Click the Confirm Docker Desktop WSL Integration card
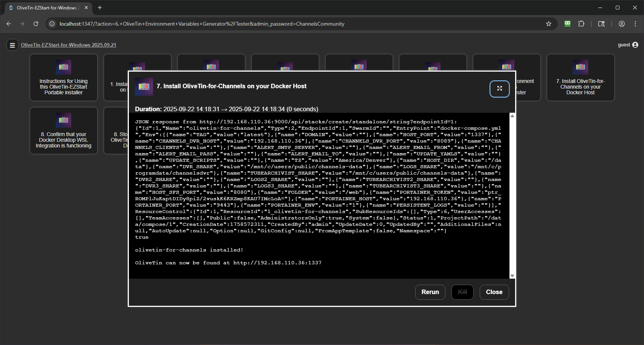Image resolution: width=644 pixels, height=345 pixels. (63, 130)
